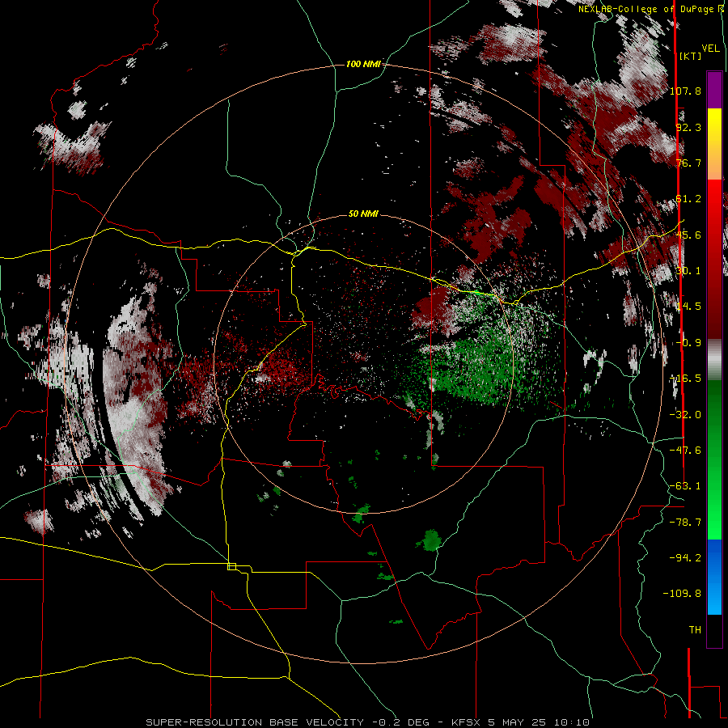Select the 45.6 value on the velocity scale
The height and width of the screenshot is (728, 728).
(688, 235)
